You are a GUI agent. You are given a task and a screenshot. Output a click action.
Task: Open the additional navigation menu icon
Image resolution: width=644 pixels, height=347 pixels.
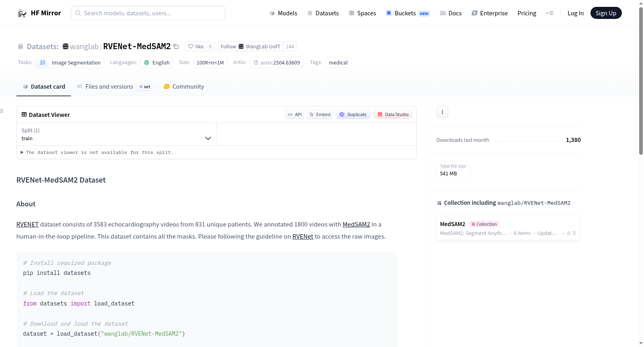pos(549,13)
